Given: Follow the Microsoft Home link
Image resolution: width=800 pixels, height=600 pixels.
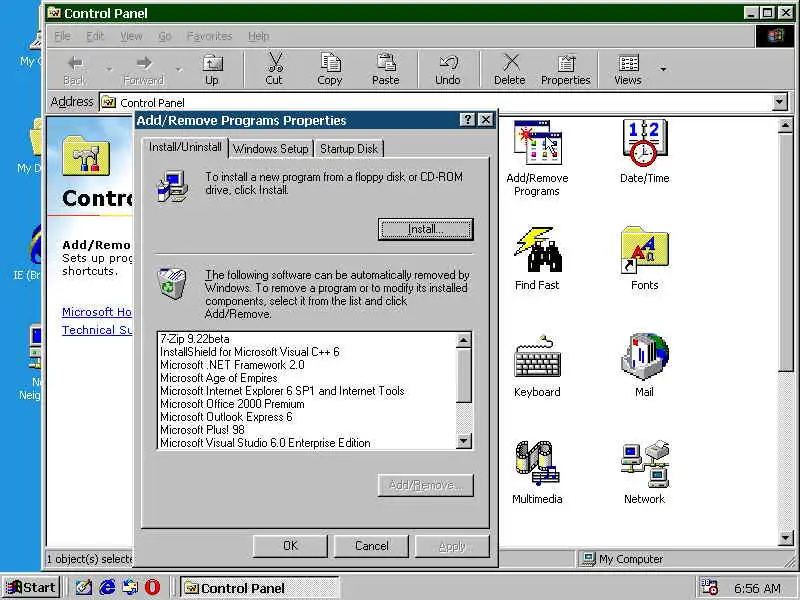Looking at the screenshot, I should click(97, 312).
